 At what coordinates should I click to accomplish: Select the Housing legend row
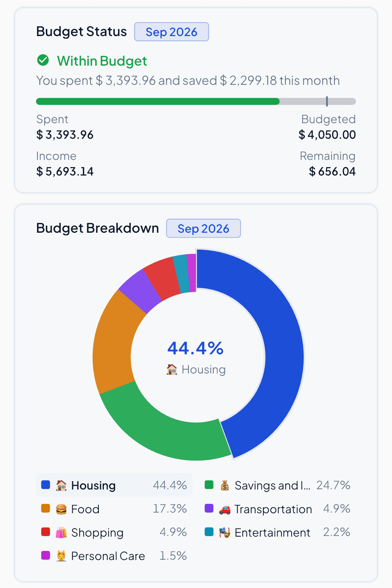click(114, 485)
